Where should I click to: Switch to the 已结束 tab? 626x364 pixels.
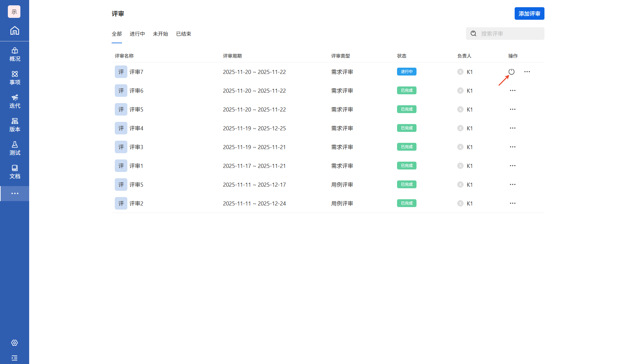click(183, 34)
